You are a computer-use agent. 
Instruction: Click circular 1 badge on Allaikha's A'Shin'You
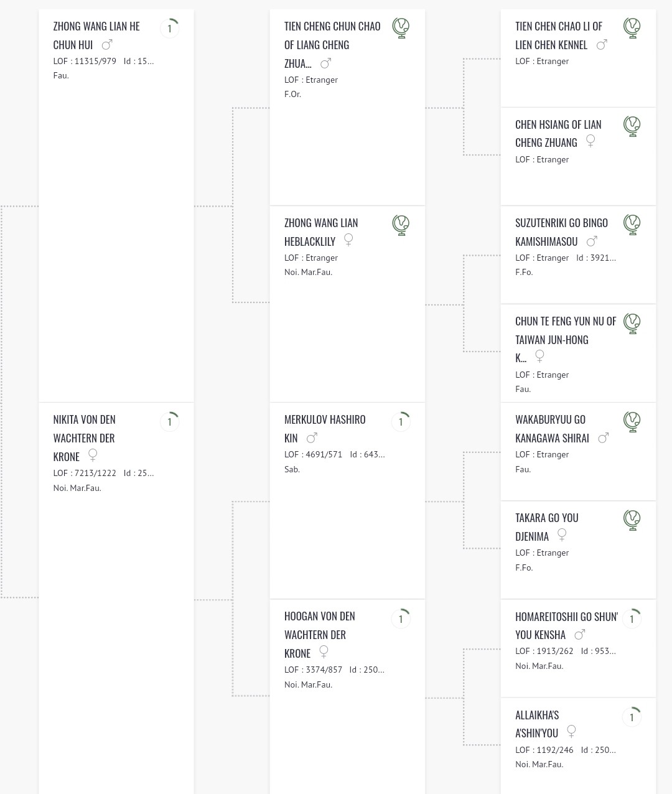click(x=632, y=717)
